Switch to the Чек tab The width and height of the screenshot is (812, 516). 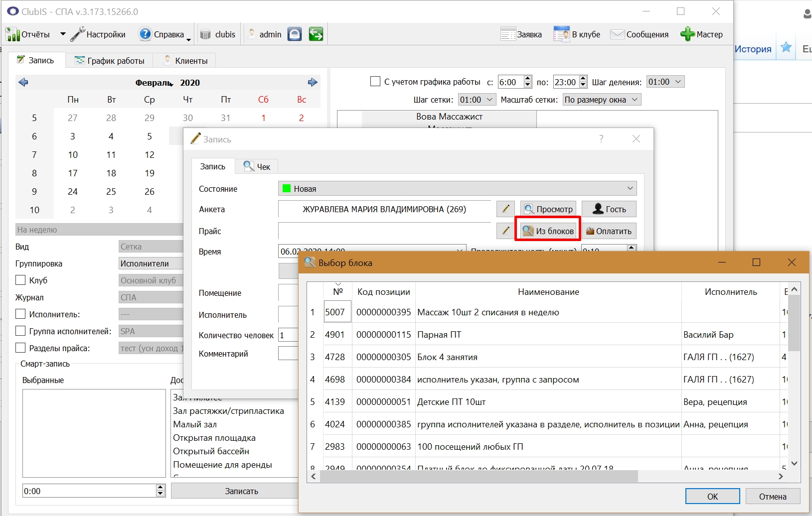pyautogui.click(x=257, y=167)
